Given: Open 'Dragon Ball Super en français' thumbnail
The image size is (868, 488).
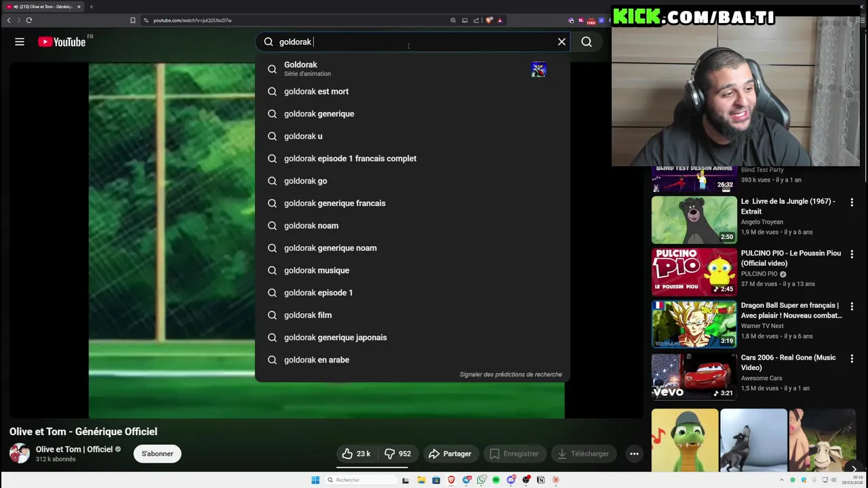Looking at the screenshot, I should click(694, 324).
